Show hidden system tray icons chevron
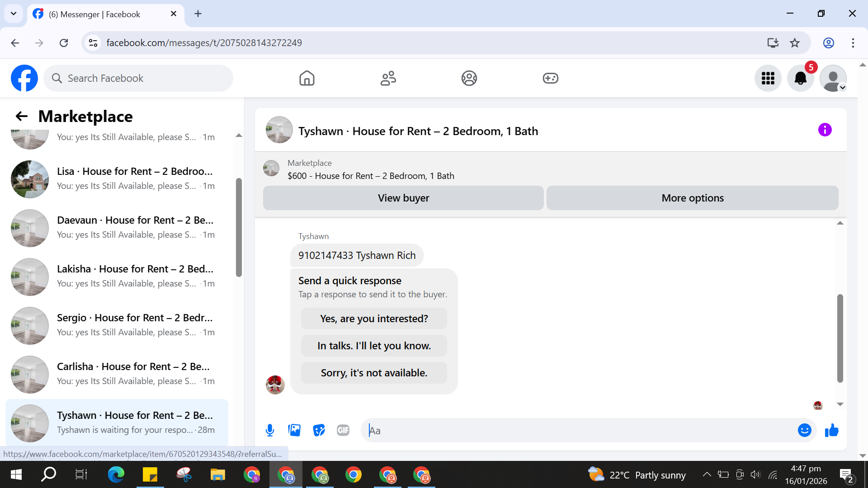Image resolution: width=868 pixels, height=488 pixels. [x=707, y=474]
